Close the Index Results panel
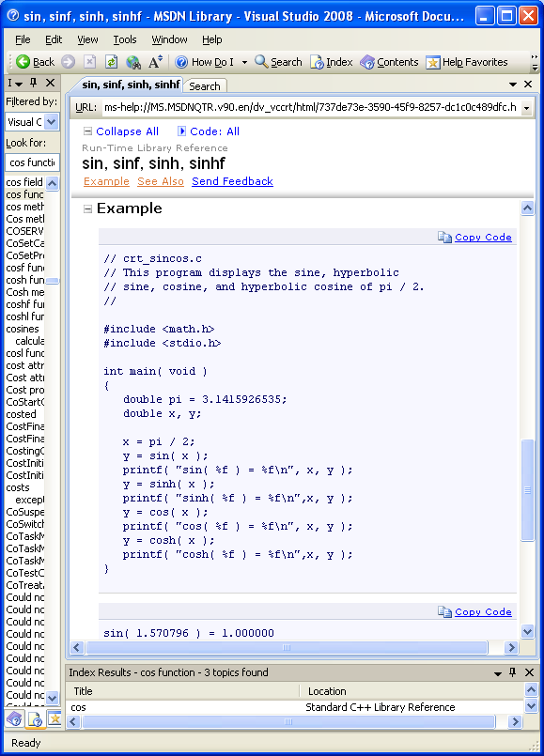 (x=529, y=672)
